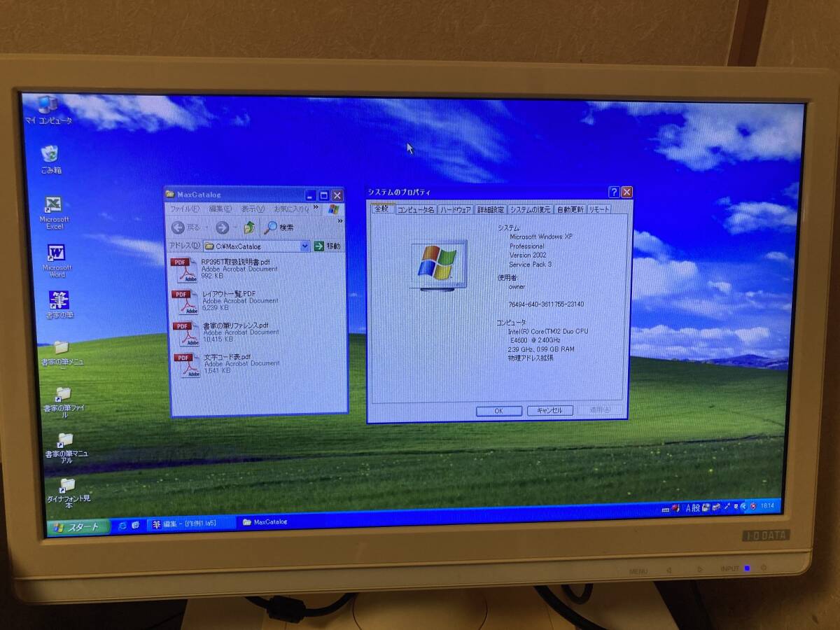Click the Back (戻る) arrow in MaxCatalog window
Image resolution: width=840 pixels, height=630 pixels.
[178, 227]
